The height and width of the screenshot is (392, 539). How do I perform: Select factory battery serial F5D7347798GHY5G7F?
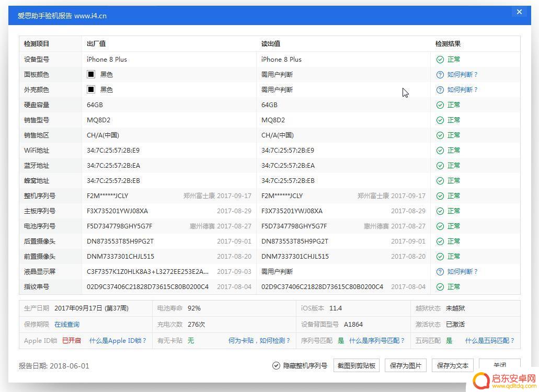click(x=119, y=226)
